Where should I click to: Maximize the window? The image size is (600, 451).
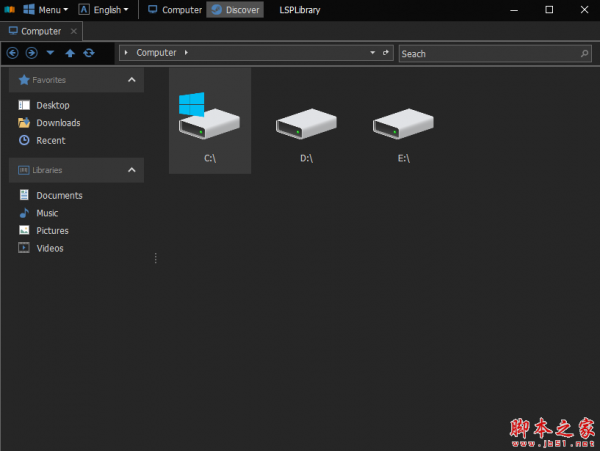point(549,10)
